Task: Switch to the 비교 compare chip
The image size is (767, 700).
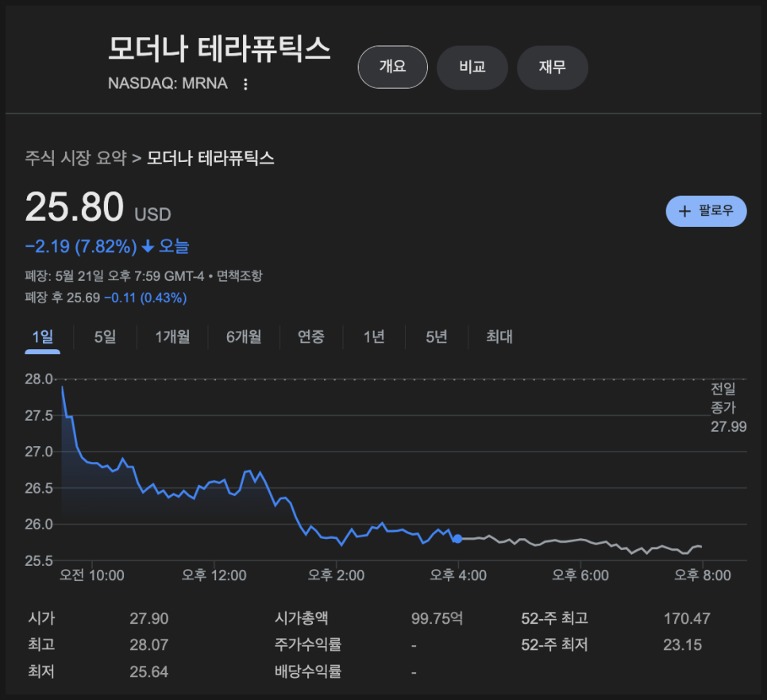Action: point(472,67)
